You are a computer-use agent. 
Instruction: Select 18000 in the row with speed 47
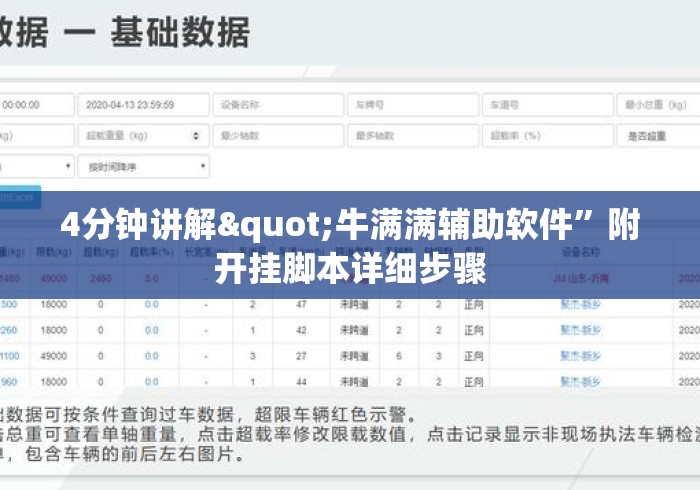pos(54,304)
